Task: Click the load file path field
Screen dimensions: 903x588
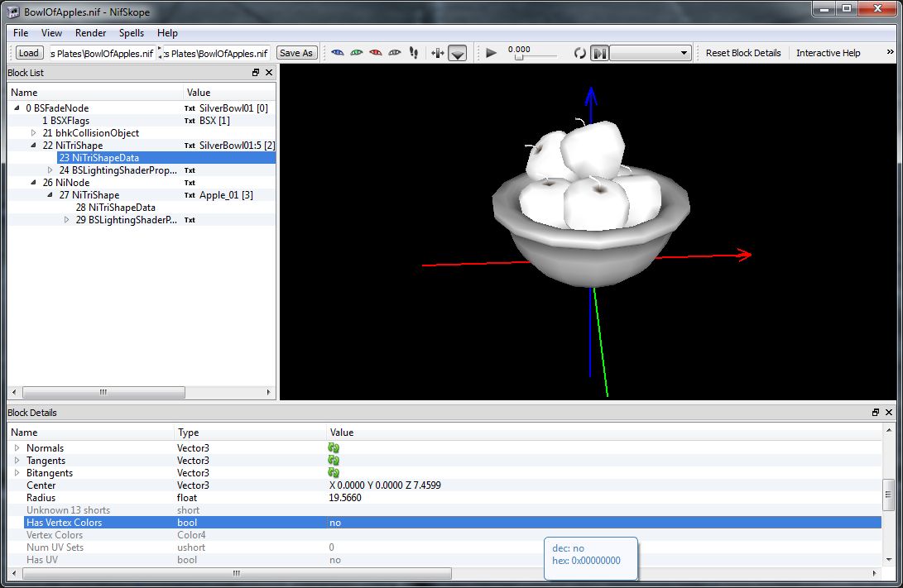Action: 102,54
